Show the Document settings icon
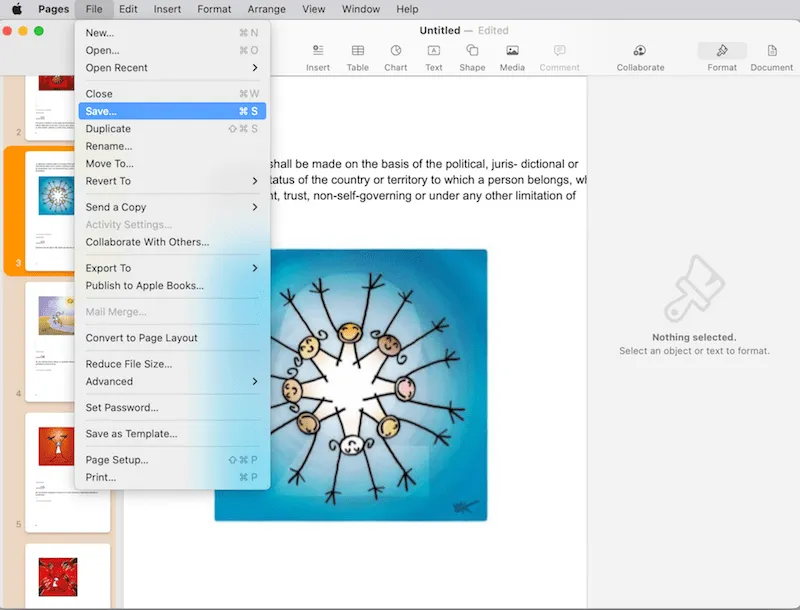The image size is (800, 610). [x=771, y=55]
